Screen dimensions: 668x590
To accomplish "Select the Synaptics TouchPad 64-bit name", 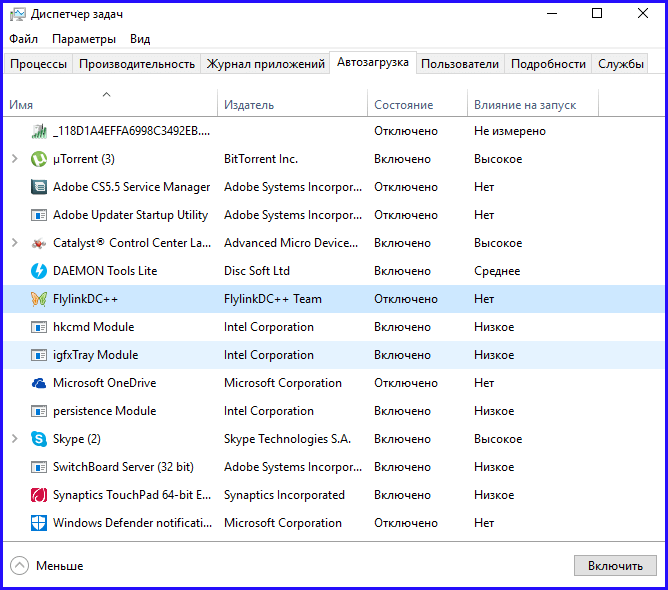I will pos(132,495).
